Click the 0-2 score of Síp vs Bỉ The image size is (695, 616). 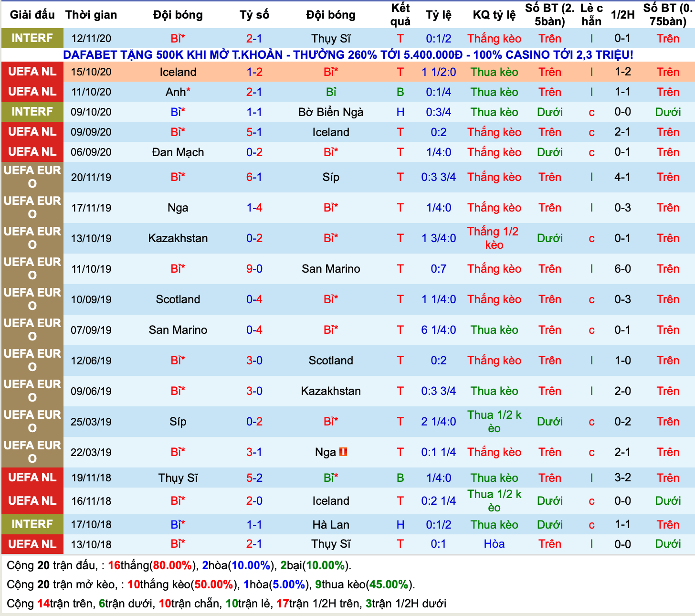(254, 422)
